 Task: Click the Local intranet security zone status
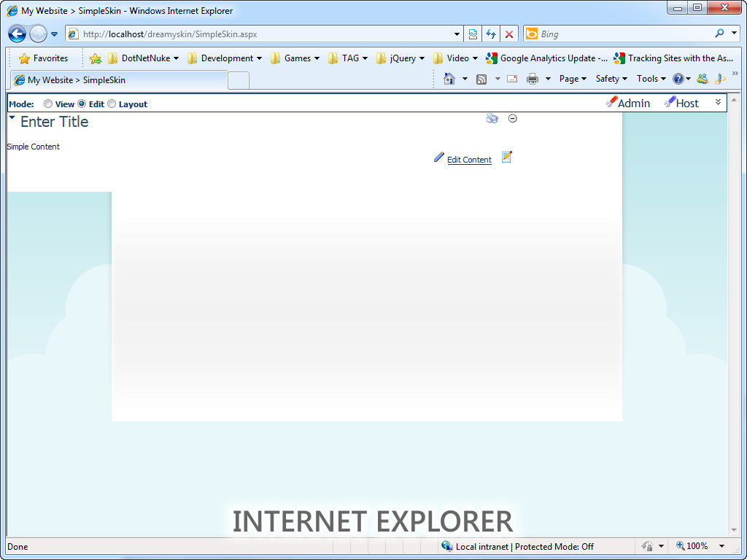(518, 547)
